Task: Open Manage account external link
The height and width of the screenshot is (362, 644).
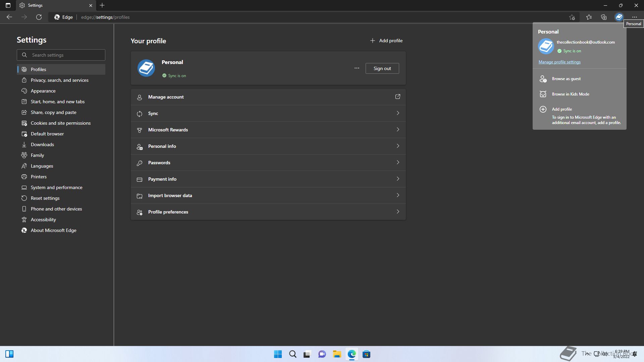Action: click(398, 97)
